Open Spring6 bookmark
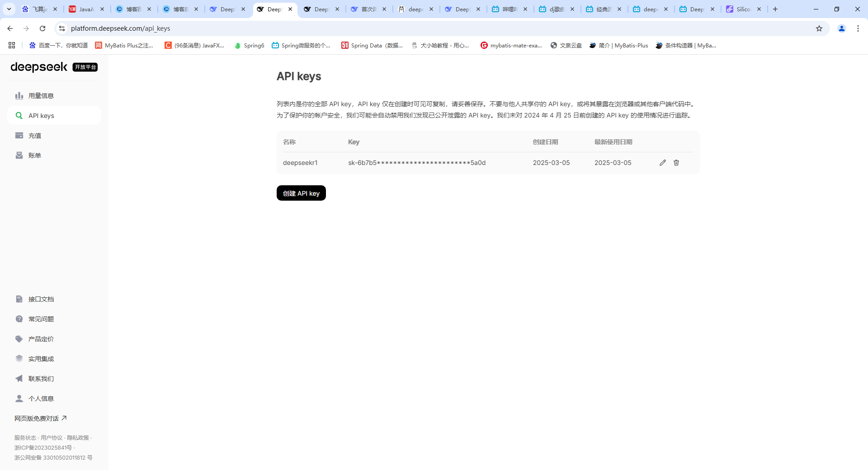The width and height of the screenshot is (868, 470). (249, 45)
